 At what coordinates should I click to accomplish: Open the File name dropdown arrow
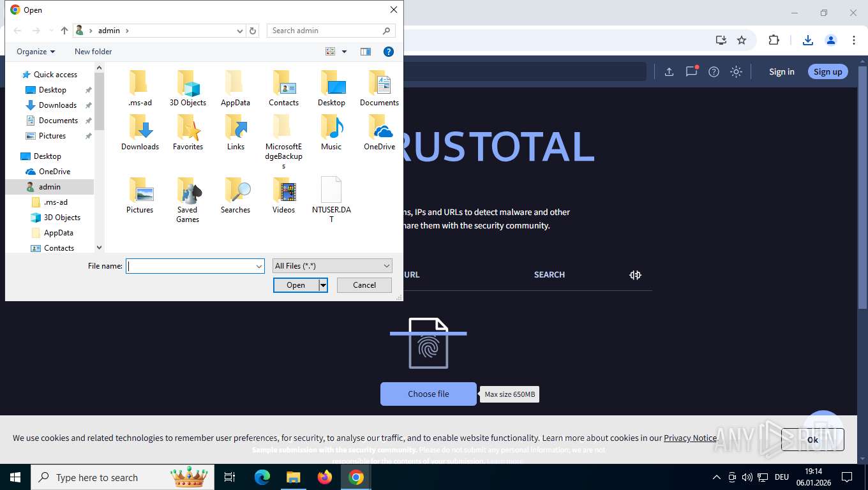point(259,266)
